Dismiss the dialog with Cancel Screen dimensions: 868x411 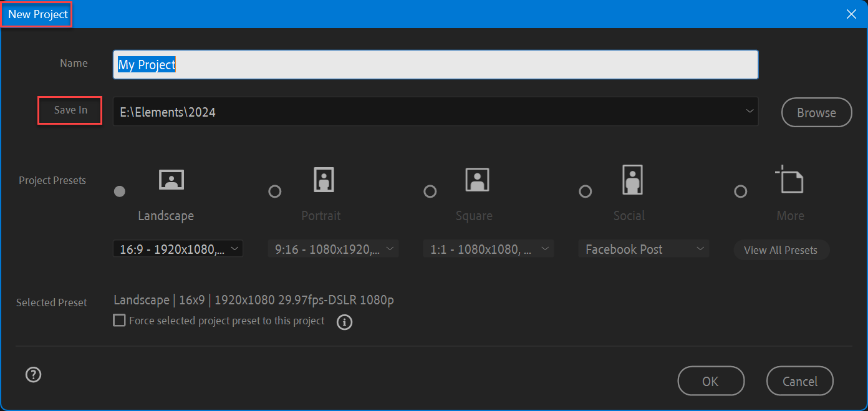(x=799, y=380)
